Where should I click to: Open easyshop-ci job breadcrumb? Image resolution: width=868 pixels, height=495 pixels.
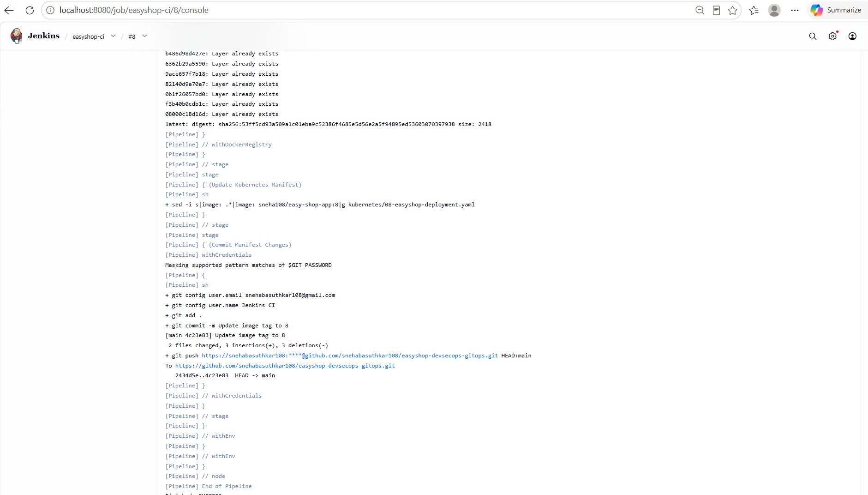coord(88,36)
